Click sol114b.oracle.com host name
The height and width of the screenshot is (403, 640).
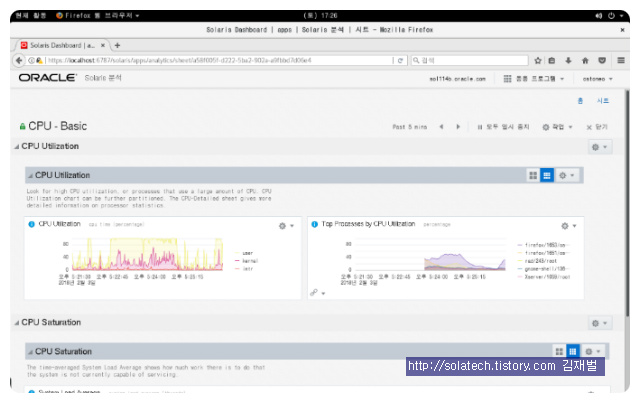tap(457, 79)
